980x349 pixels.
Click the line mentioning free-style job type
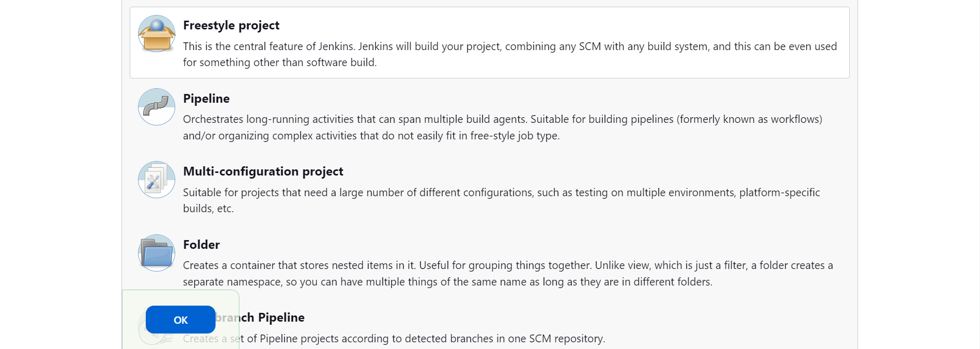pos(371,136)
